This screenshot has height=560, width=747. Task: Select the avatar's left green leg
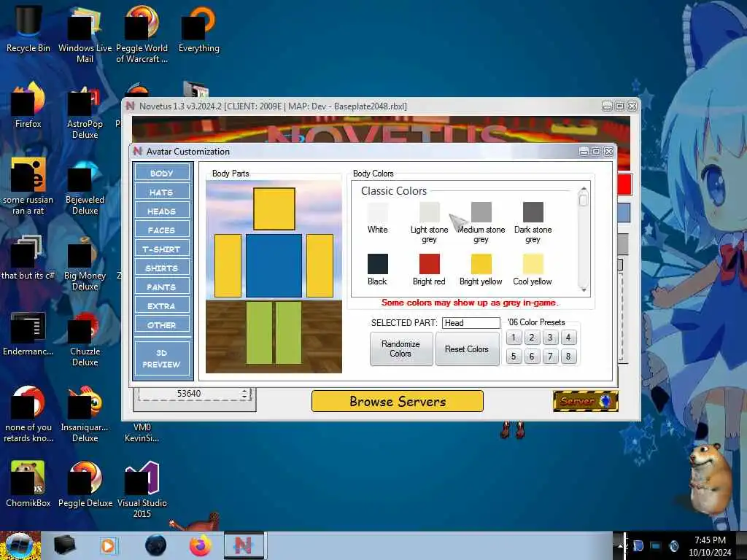[259, 332]
